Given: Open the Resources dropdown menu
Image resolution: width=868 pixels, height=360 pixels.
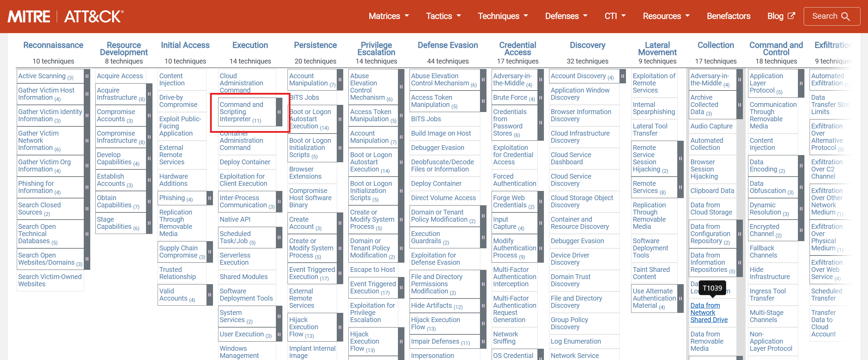Looking at the screenshot, I should click(666, 16).
